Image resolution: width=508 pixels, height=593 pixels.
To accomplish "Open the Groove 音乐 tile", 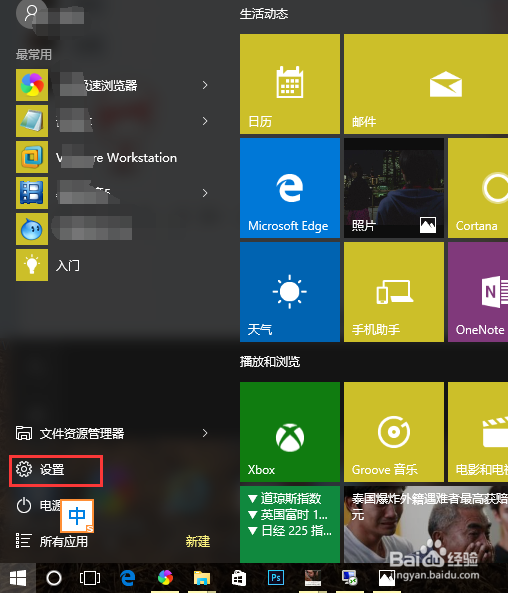I will 394,432.
